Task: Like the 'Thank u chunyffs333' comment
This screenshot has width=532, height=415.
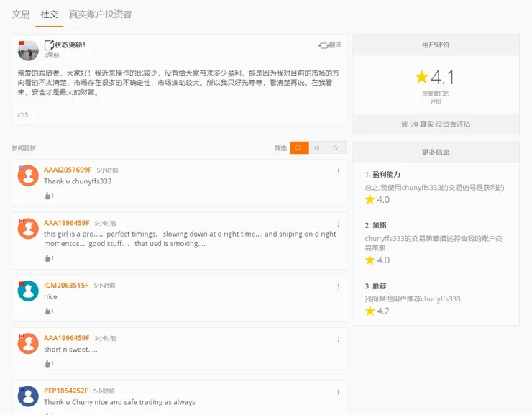Action: pos(49,196)
